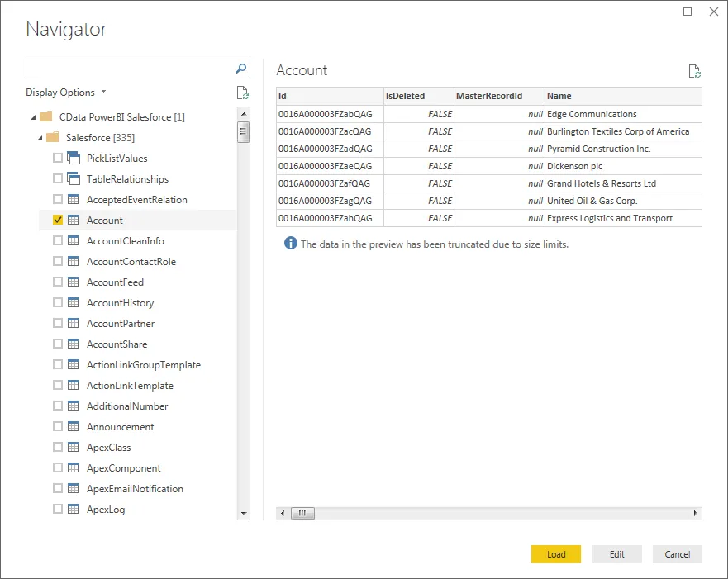Click the table icon next to Account
This screenshot has width=728, height=579.
click(73, 220)
